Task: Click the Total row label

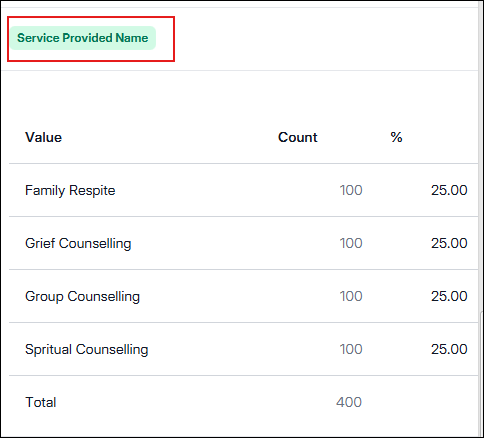Action: tap(41, 402)
